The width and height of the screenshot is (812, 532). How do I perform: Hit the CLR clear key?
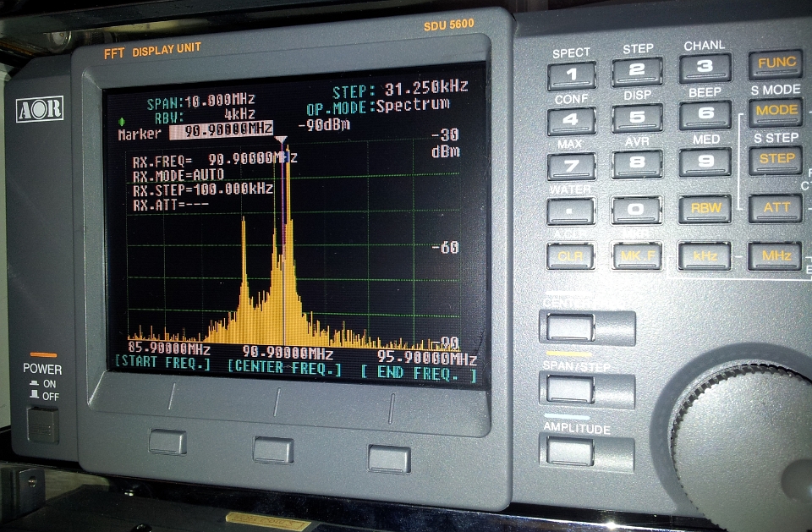[x=571, y=256]
